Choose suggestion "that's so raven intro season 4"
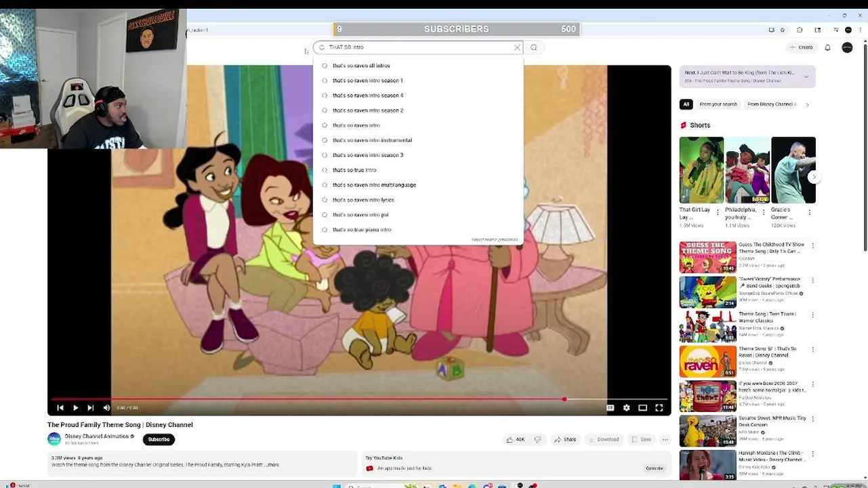 point(418,96)
